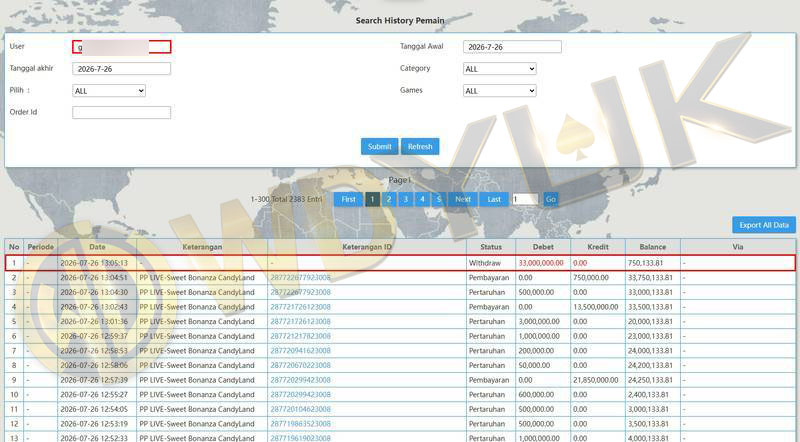Select the kredit value 13,500,000.00
The image size is (800, 442).
[x=595, y=307]
